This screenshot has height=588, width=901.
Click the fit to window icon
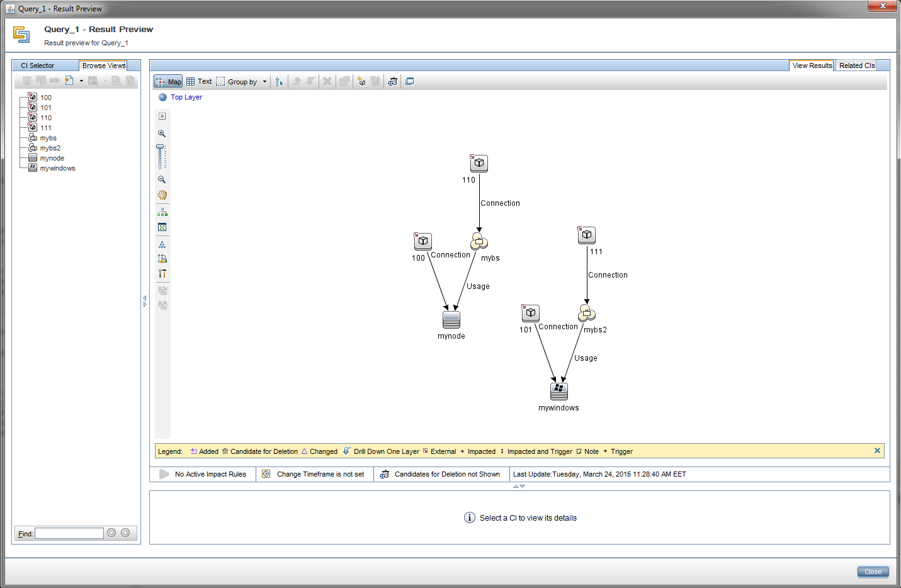tap(162, 227)
